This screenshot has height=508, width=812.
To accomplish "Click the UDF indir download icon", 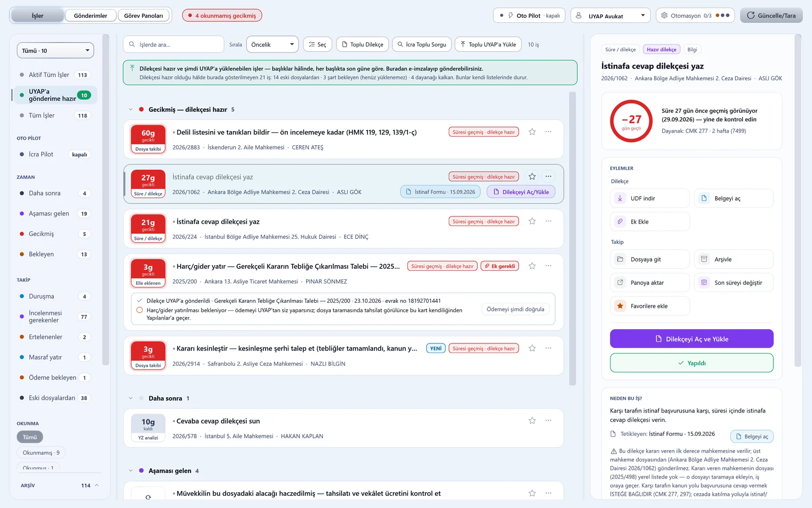I will (x=620, y=198).
